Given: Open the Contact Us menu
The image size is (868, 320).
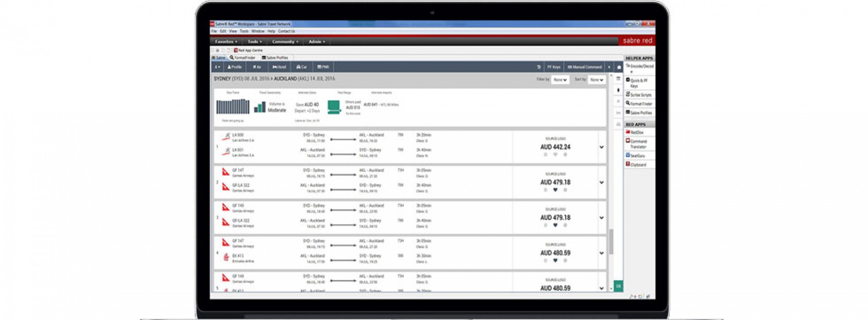Looking at the screenshot, I should [286, 32].
